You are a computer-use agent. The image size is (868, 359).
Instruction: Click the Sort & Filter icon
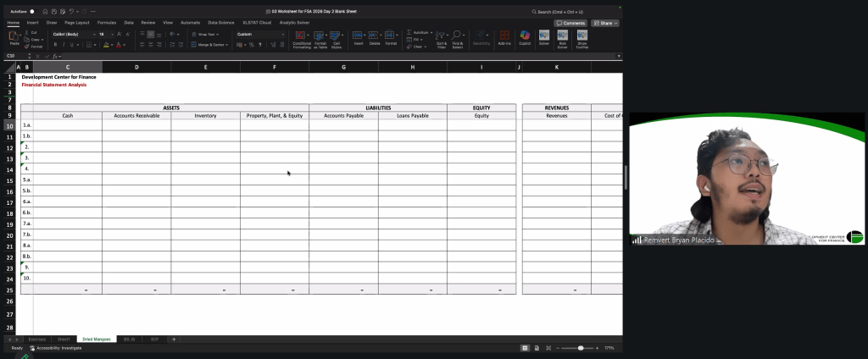[x=441, y=38]
